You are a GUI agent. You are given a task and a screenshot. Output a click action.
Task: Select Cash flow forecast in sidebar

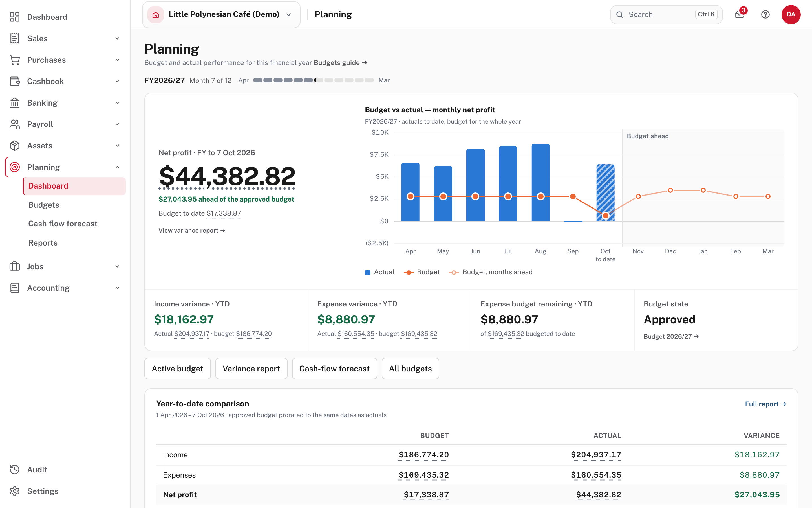[x=74, y=224]
